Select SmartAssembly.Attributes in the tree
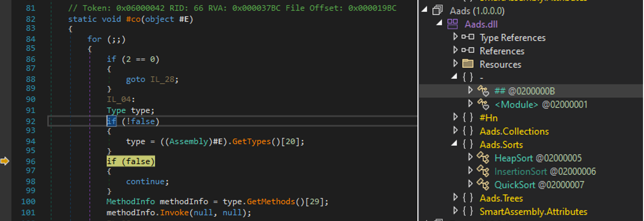The image size is (644, 221). click(533, 212)
